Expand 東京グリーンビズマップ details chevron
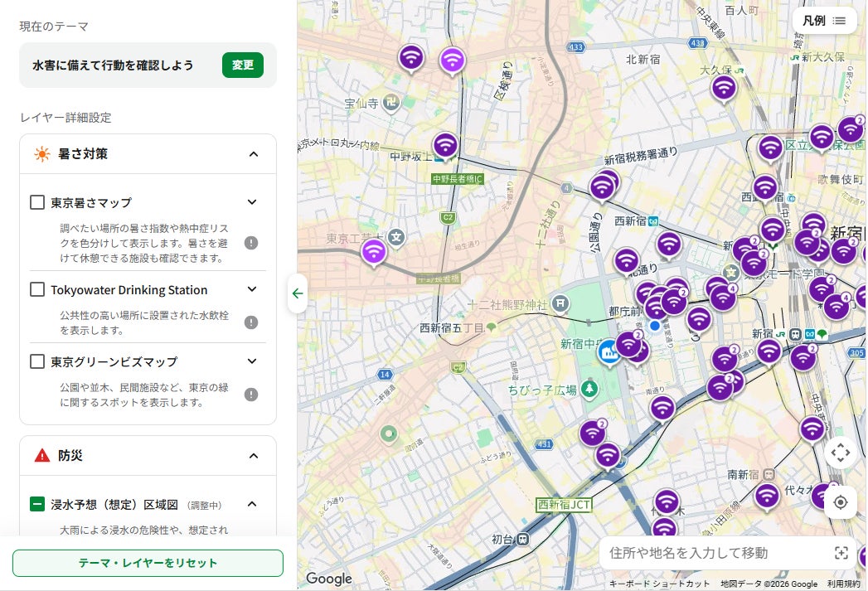 tap(252, 361)
